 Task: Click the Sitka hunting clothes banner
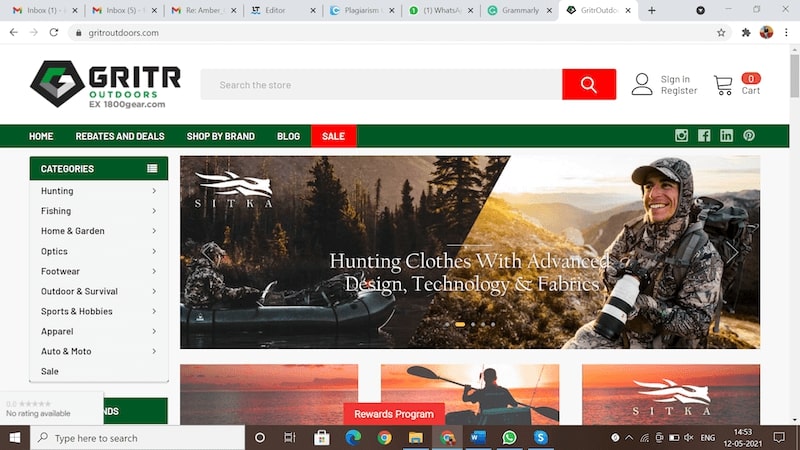[470, 253]
